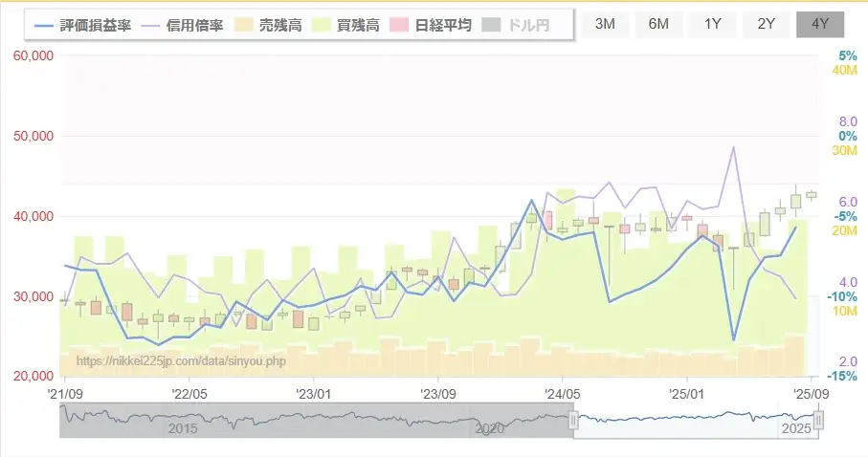Select the 6M time range
Viewport: 868px width, 457px height.
[658, 24]
